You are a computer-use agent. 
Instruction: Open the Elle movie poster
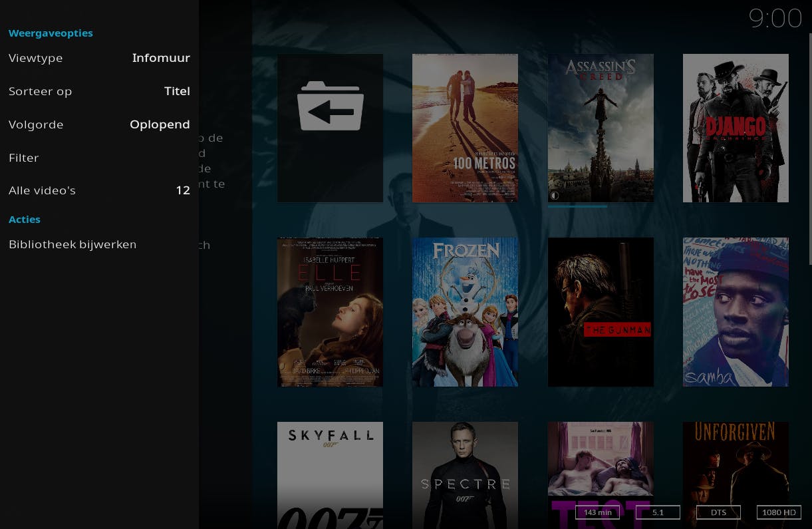330,312
